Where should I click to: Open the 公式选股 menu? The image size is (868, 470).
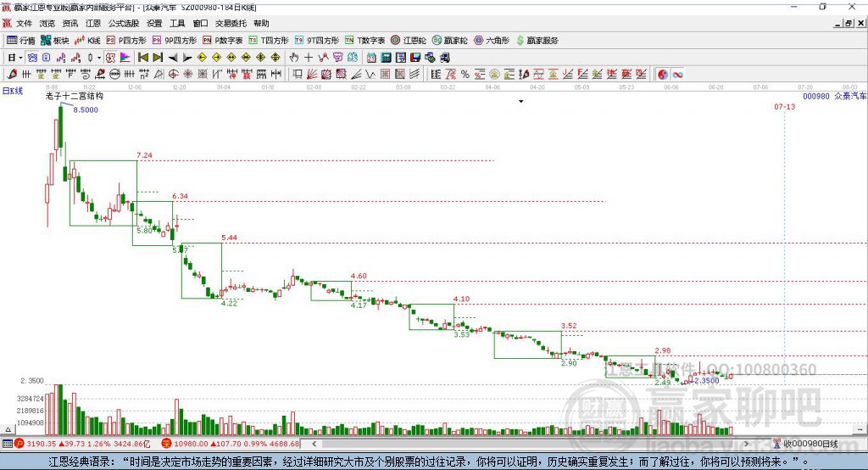(124, 23)
